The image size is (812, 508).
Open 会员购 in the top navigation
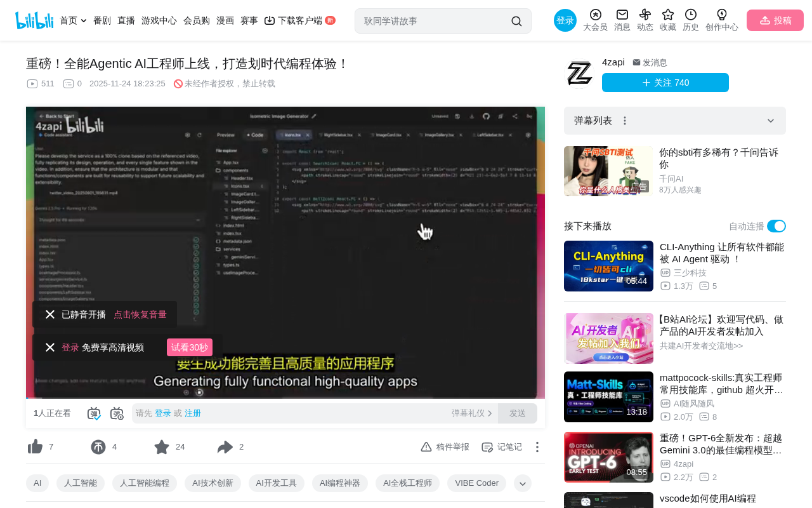(x=197, y=20)
